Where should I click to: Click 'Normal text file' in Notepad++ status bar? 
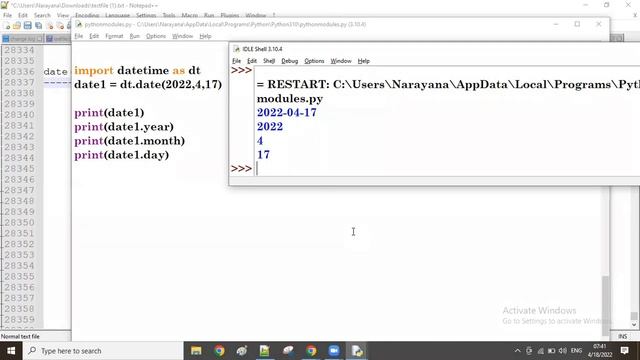20,337
